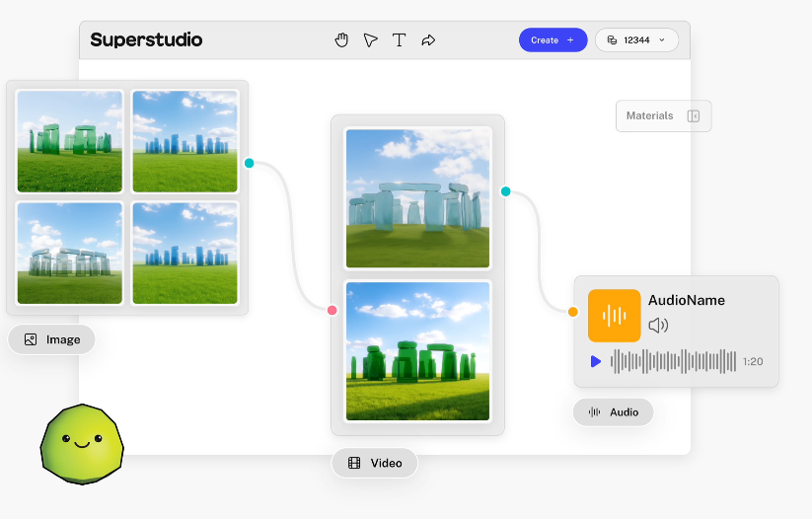Click the blue Create button
The image size is (812, 519).
(x=554, y=39)
